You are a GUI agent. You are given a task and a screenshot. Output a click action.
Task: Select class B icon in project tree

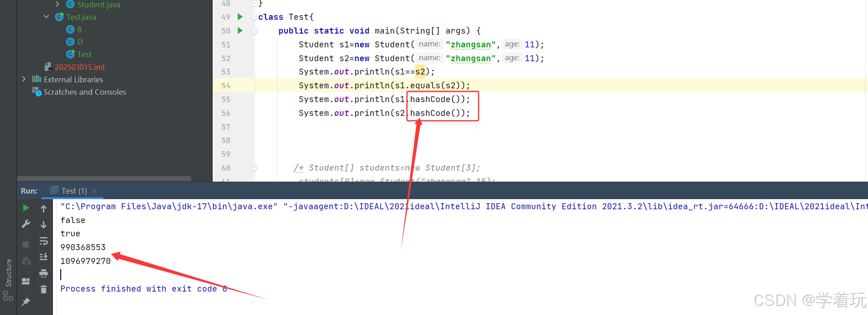(x=70, y=29)
